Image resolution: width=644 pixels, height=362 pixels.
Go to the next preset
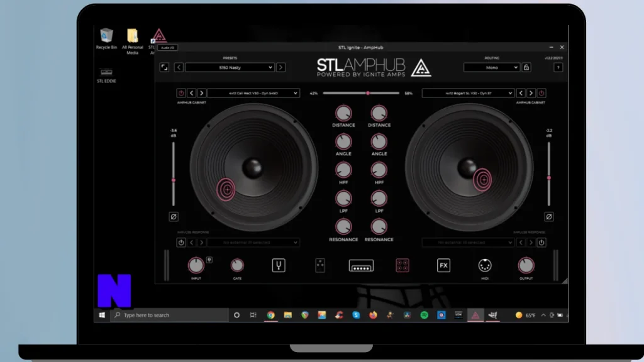click(x=281, y=67)
